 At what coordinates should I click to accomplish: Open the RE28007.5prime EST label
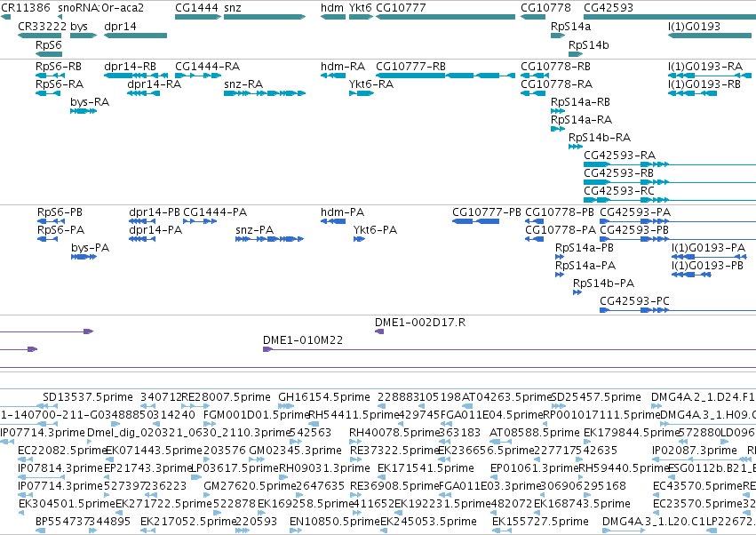(226, 397)
